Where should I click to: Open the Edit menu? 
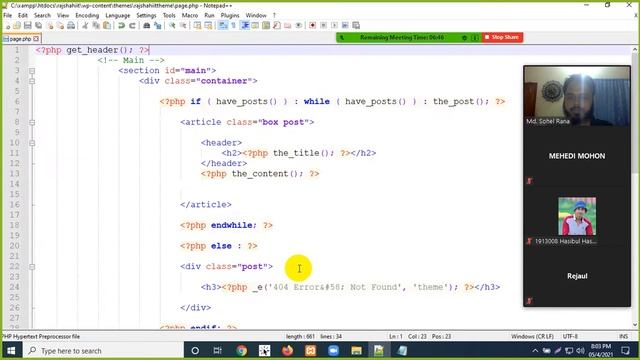click(x=23, y=16)
